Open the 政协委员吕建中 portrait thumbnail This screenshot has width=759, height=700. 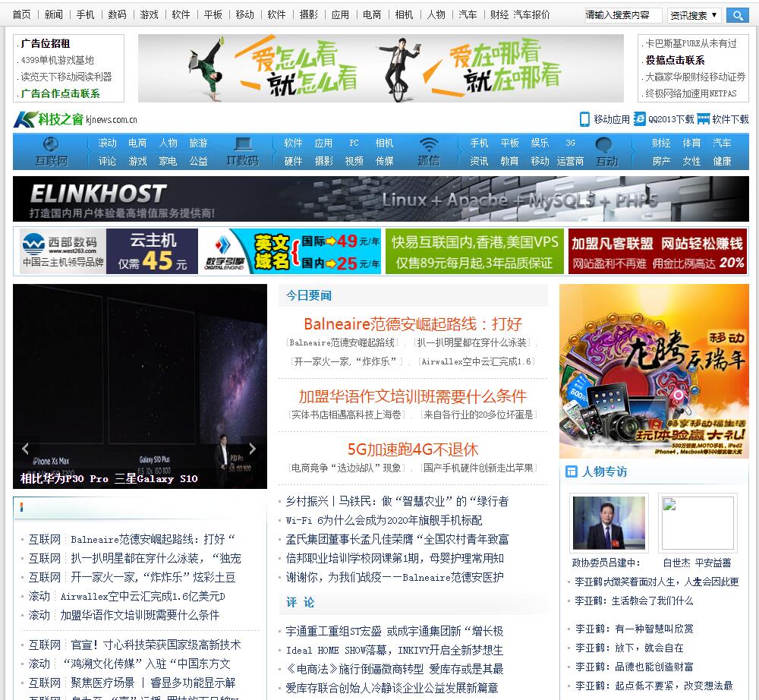[x=609, y=523]
